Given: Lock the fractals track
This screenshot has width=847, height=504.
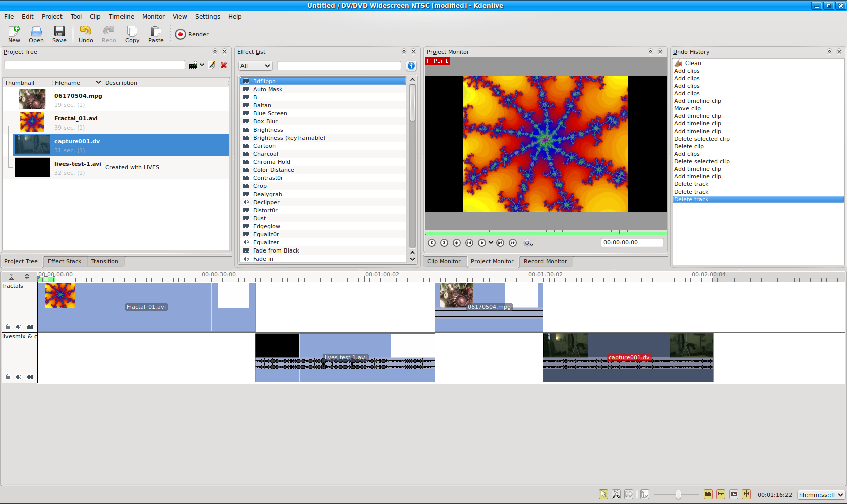Looking at the screenshot, I should pos(8,327).
